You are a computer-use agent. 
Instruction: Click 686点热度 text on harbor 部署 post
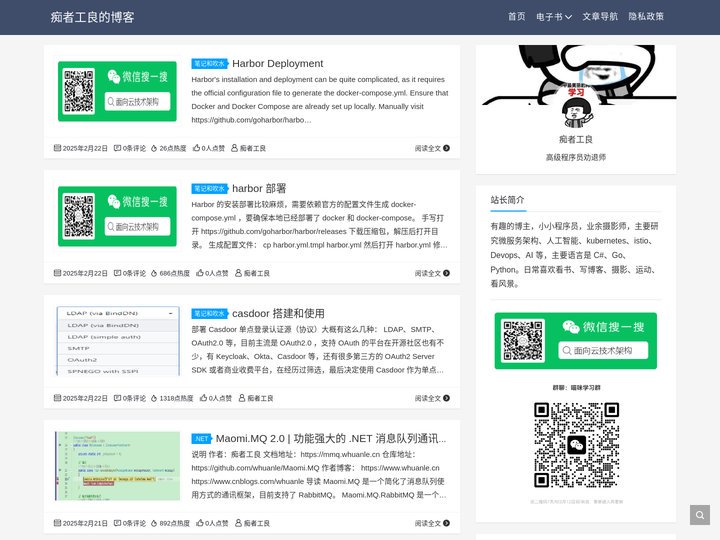174,273
